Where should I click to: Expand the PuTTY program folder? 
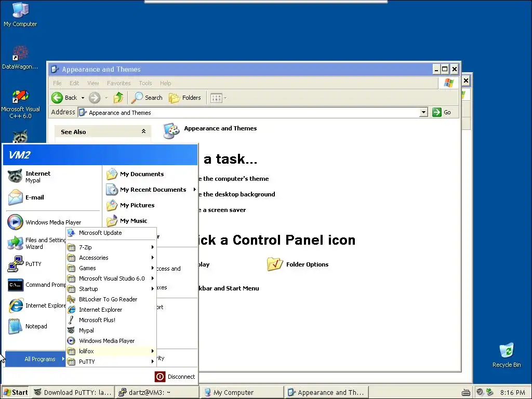(x=111, y=362)
